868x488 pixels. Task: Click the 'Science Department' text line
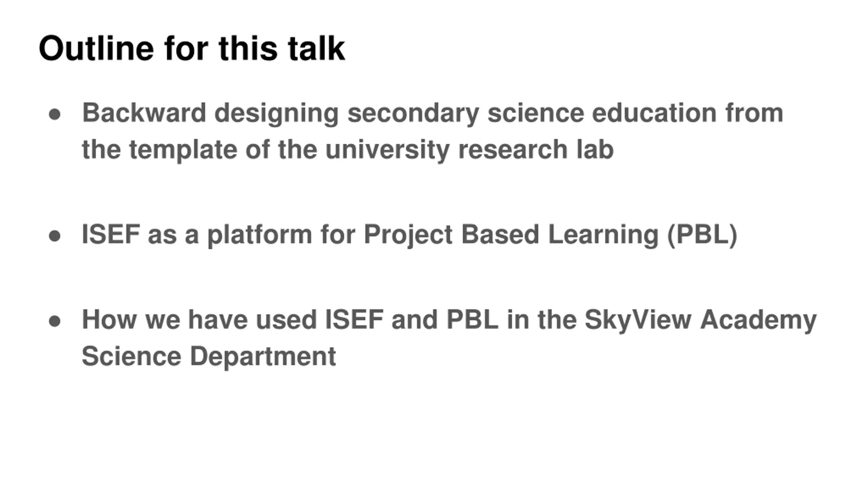[x=209, y=357]
